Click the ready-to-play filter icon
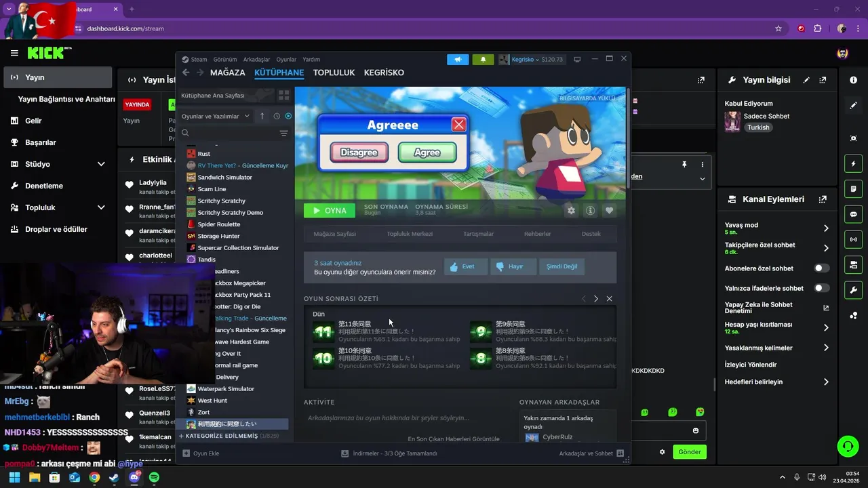868x488 pixels. (288, 116)
